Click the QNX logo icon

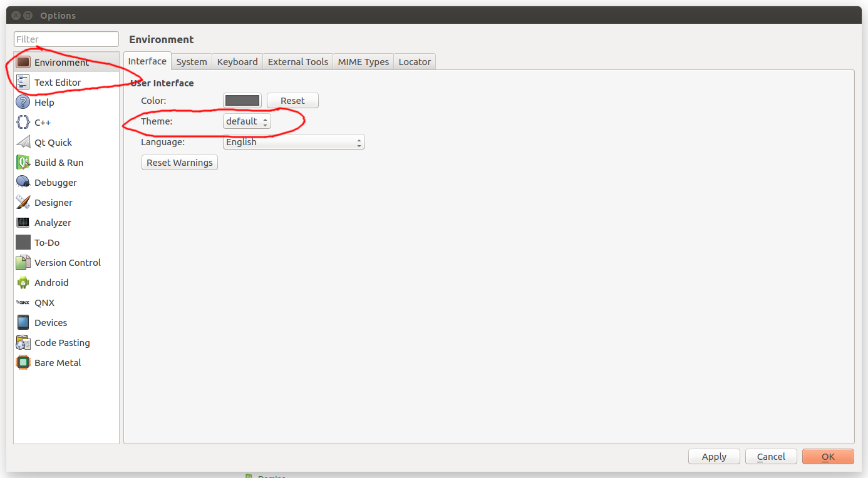click(x=23, y=303)
